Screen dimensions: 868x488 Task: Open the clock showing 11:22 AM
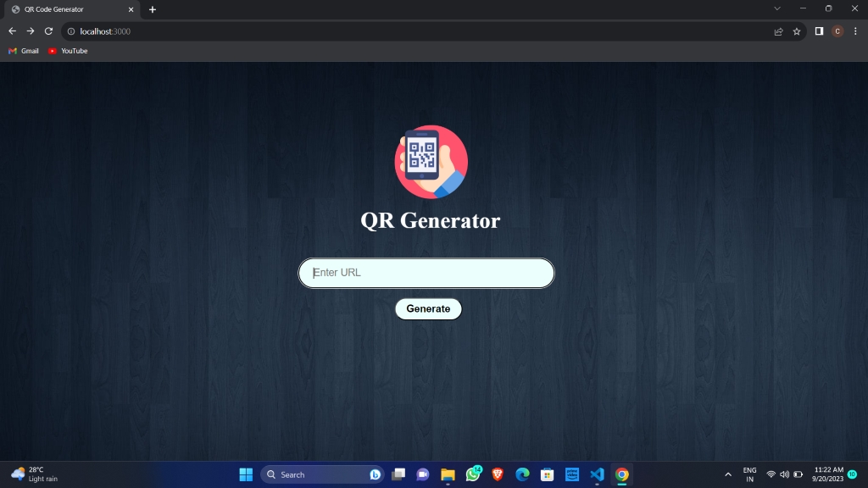[827, 474]
